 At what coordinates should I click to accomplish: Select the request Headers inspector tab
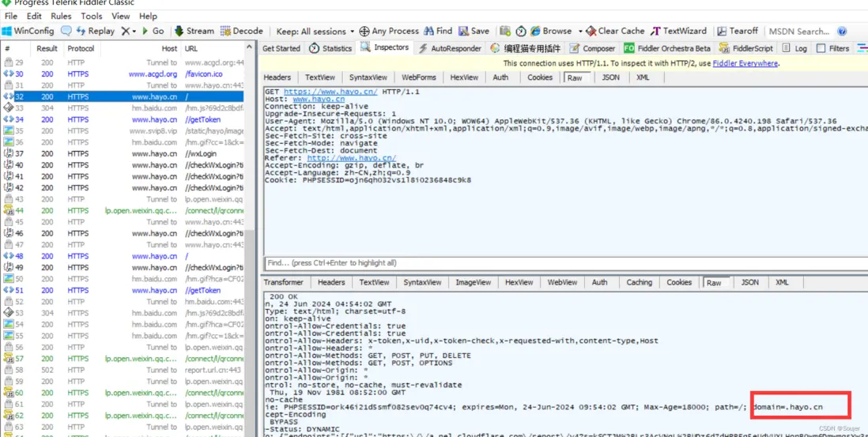pyautogui.click(x=277, y=77)
